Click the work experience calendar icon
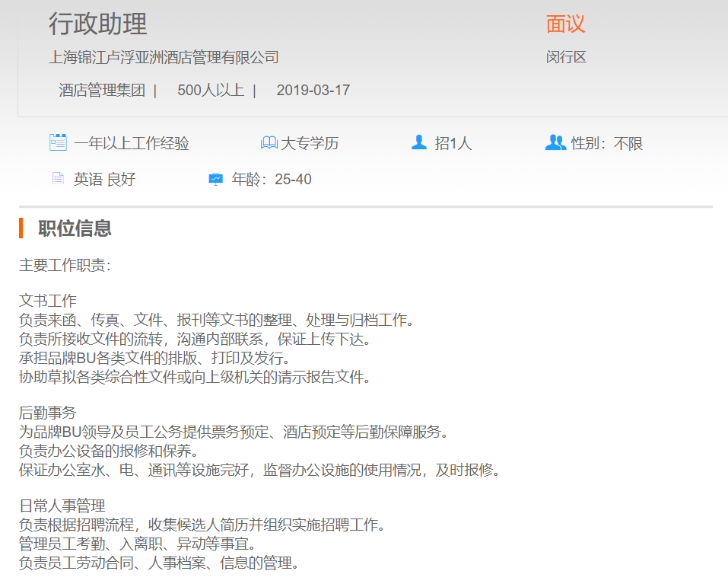The image size is (728, 587). pos(58,142)
